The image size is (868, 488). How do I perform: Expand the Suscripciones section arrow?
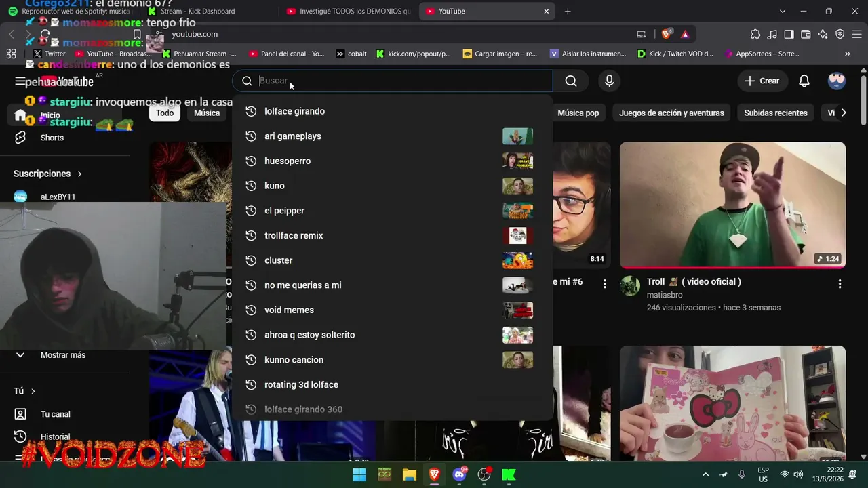79,174
